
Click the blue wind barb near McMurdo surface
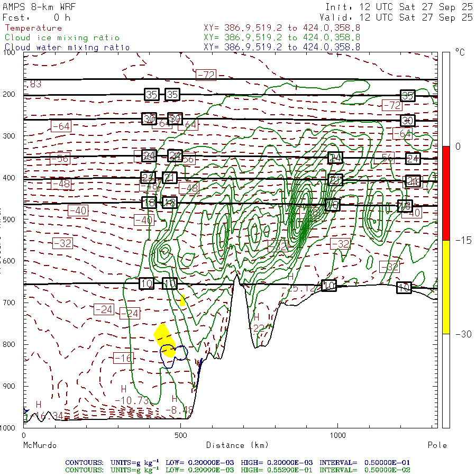[x=26, y=411]
